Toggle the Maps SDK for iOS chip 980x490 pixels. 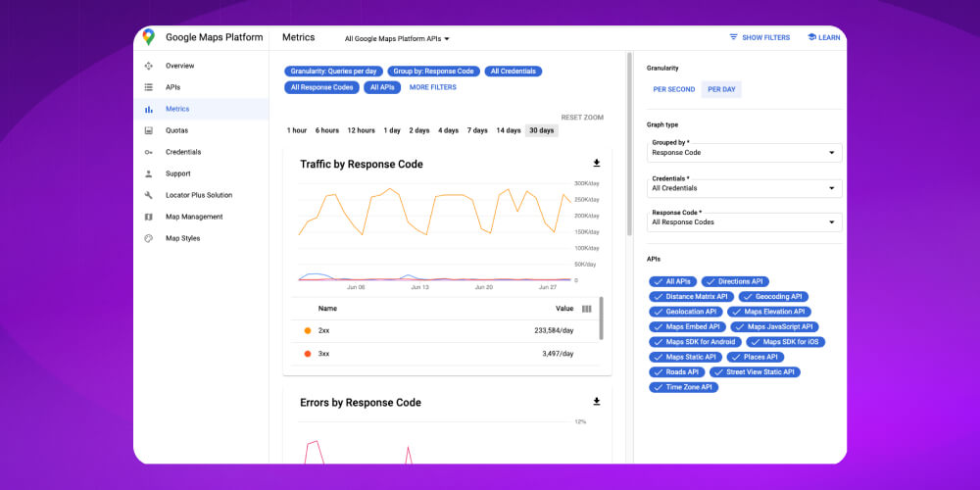pos(786,342)
